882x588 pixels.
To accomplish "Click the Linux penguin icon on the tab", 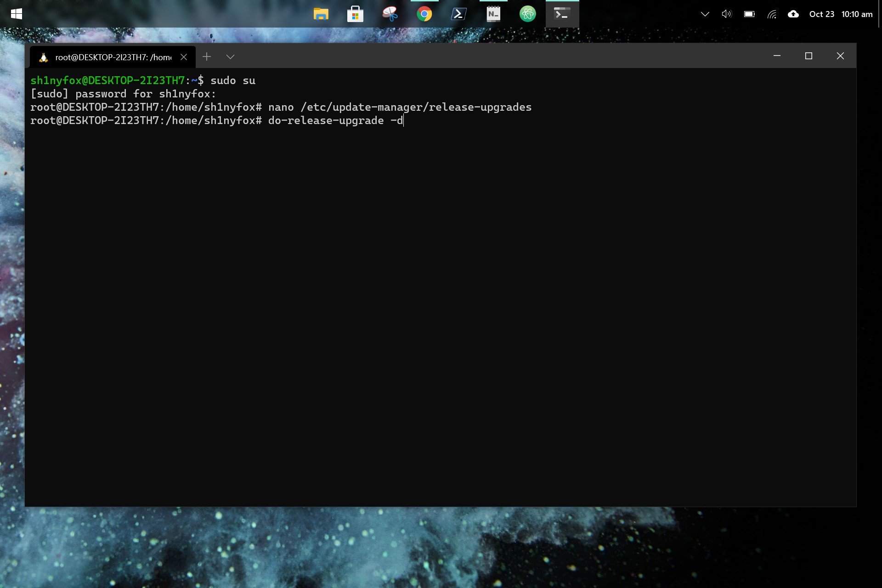I will pos(44,57).
